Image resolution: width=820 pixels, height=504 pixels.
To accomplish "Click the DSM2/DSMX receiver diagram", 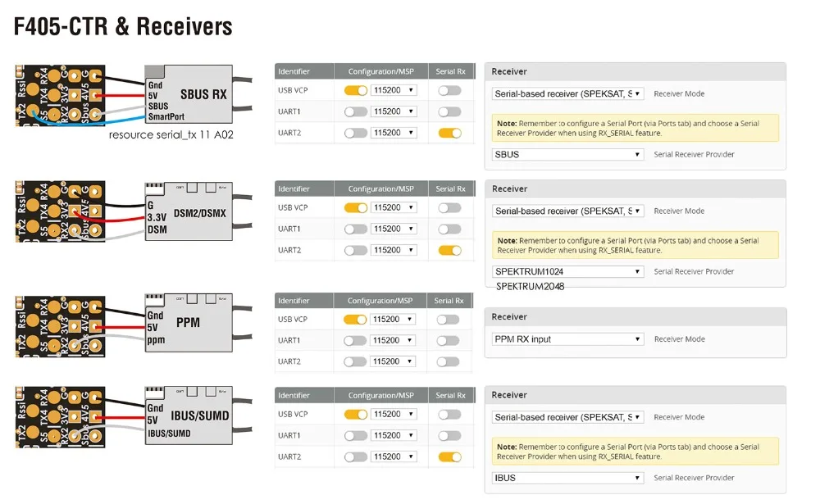I will pyautogui.click(x=189, y=211).
